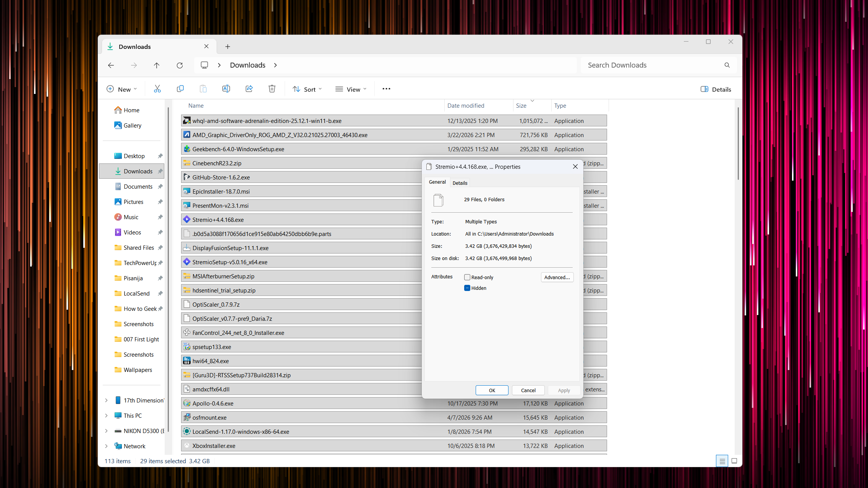Add a new tab with plus icon
The image size is (868, 488).
coord(228,47)
